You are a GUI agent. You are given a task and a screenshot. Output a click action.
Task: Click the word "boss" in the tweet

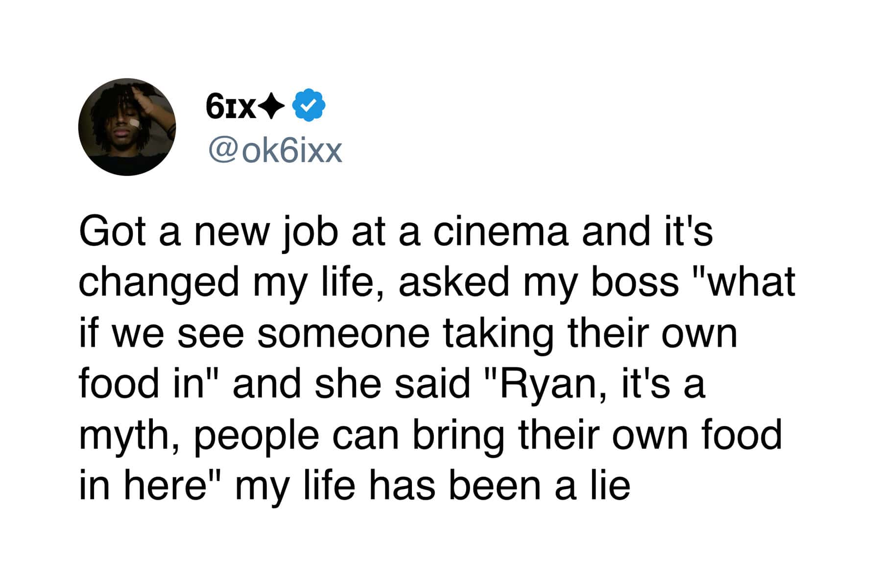635,282
